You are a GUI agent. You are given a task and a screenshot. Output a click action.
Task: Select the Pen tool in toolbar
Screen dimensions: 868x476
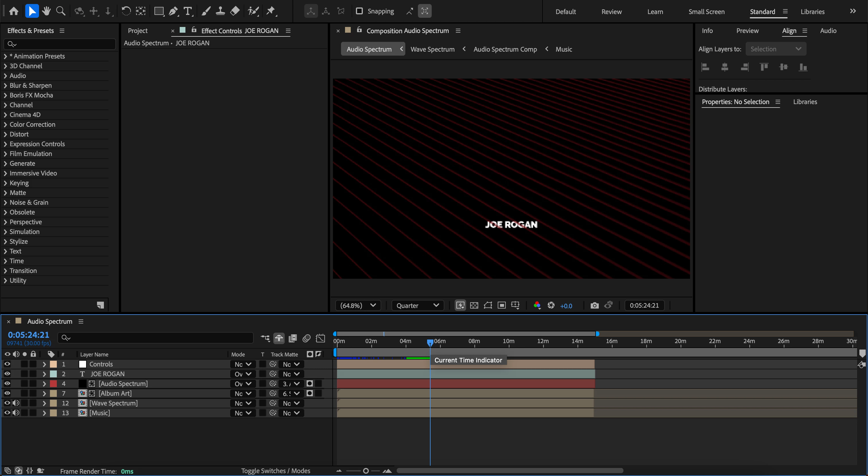pyautogui.click(x=173, y=11)
